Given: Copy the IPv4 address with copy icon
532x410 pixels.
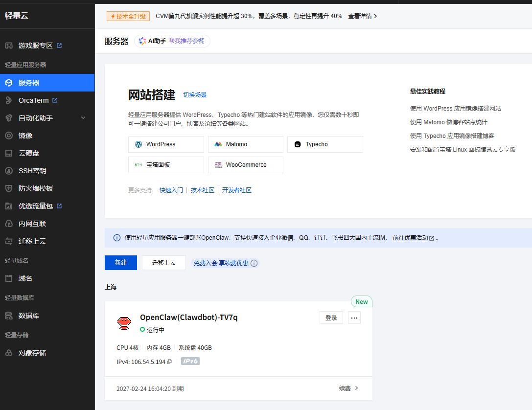Looking at the screenshot, I should (x=170, y=362).
